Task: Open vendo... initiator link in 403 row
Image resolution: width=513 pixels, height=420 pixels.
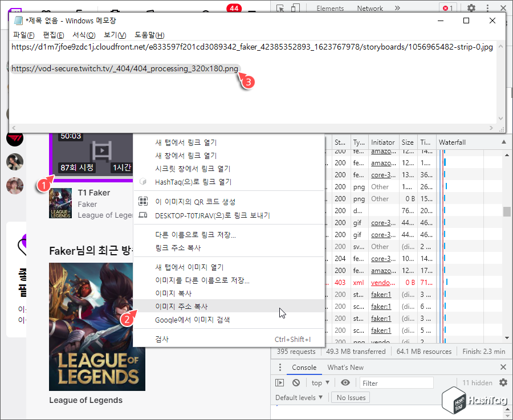Action: pos(383,282)
